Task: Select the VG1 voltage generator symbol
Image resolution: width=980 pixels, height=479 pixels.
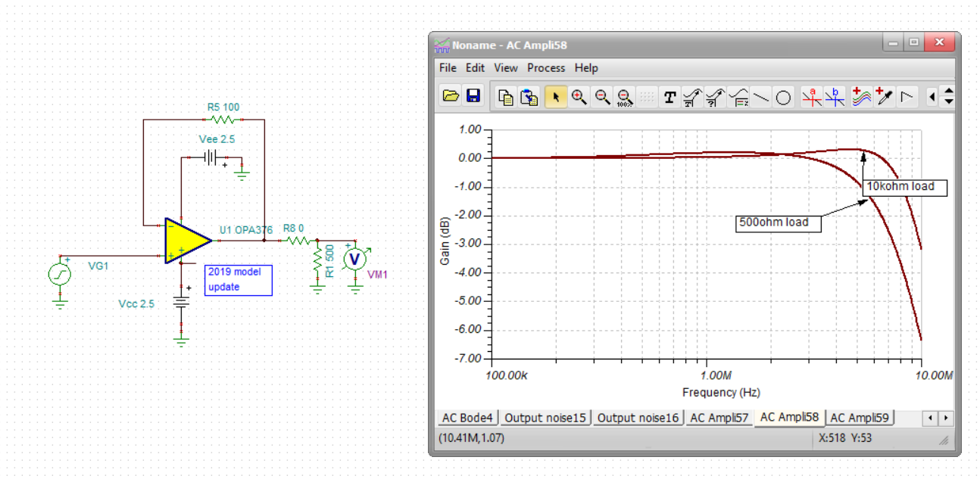Action: [x=60, y=274]
